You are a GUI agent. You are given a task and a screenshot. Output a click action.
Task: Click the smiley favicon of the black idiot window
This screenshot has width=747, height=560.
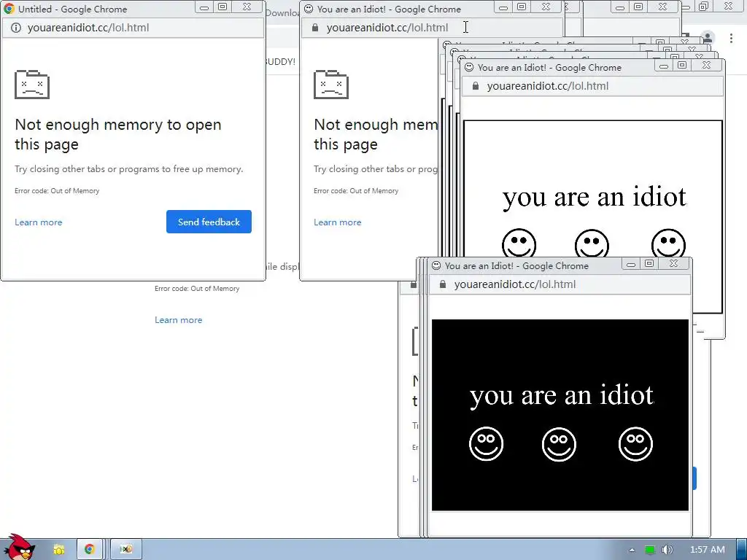click(x=436, y=265)
